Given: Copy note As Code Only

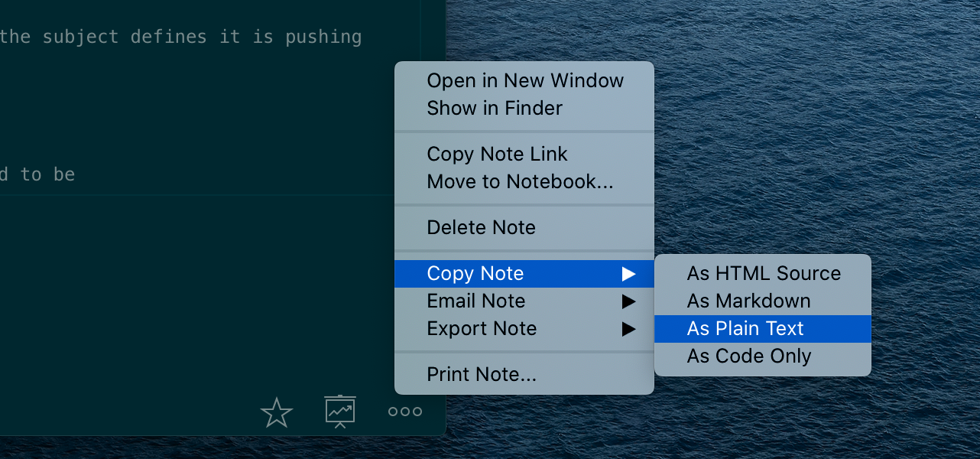Looking at the screenshot, I should pyautogui.click(x=748, y=356).
